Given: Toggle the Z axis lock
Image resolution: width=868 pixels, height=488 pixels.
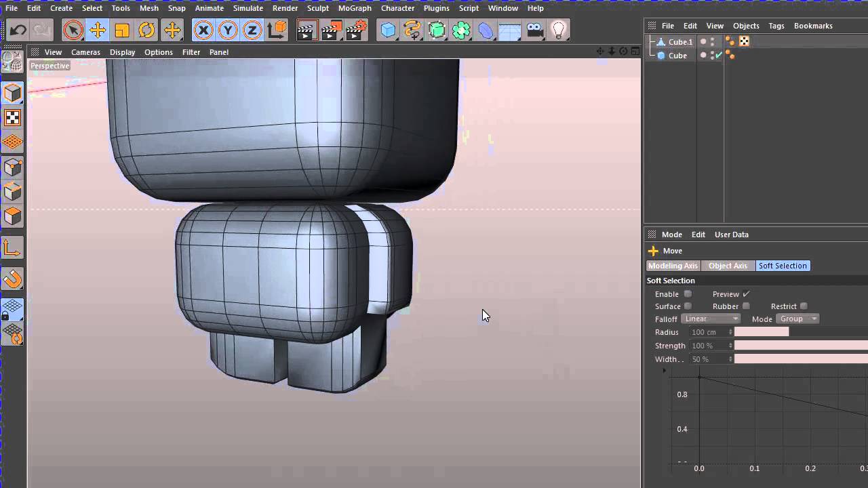Looking at the screenshot, I should pos(252,30).
